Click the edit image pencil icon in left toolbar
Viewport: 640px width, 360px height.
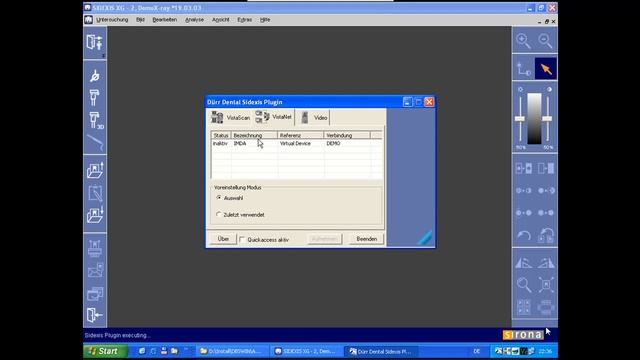click(x=95, y=193)
